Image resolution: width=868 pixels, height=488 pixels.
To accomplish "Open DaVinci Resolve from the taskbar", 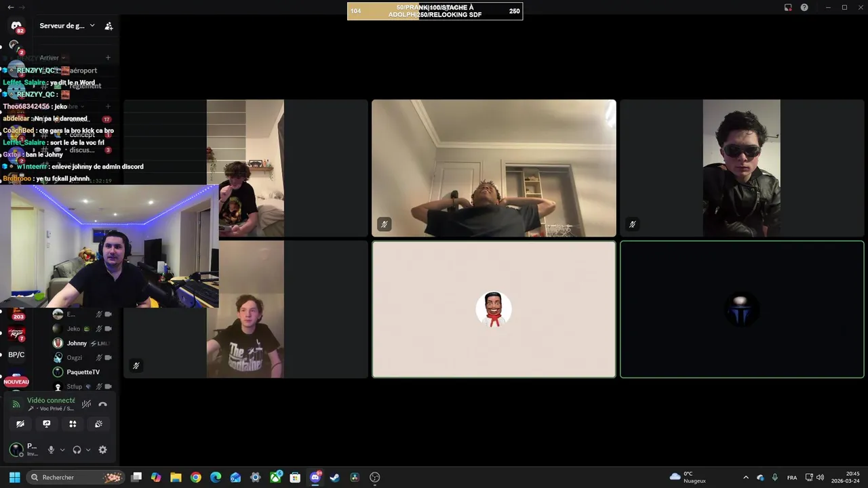I will pos(355,477).
